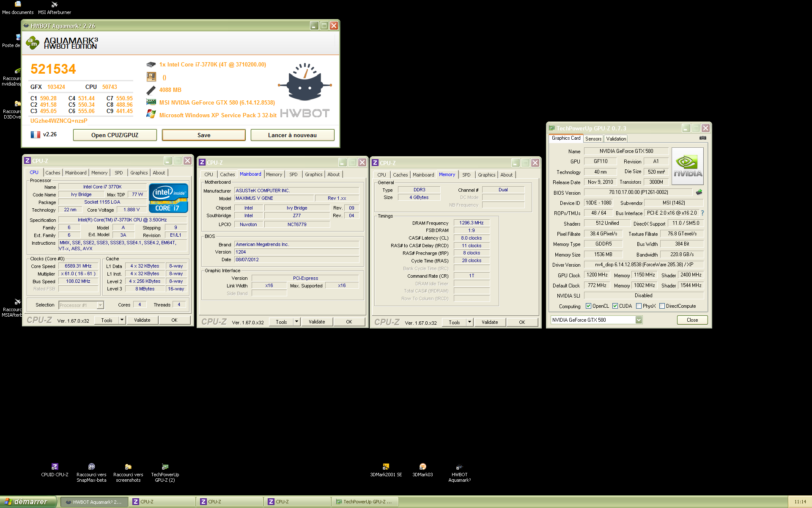
Task: Click the French flag language icon
Action: [x=36, y=135]
